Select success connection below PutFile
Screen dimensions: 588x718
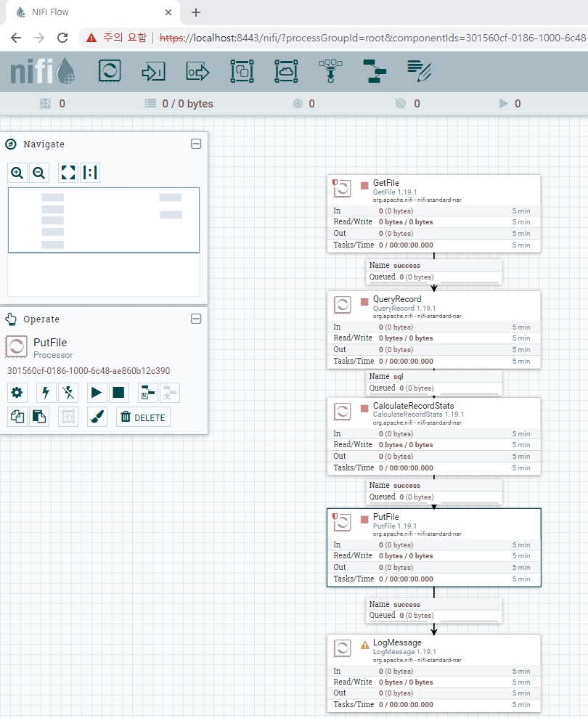coord(433,610)
